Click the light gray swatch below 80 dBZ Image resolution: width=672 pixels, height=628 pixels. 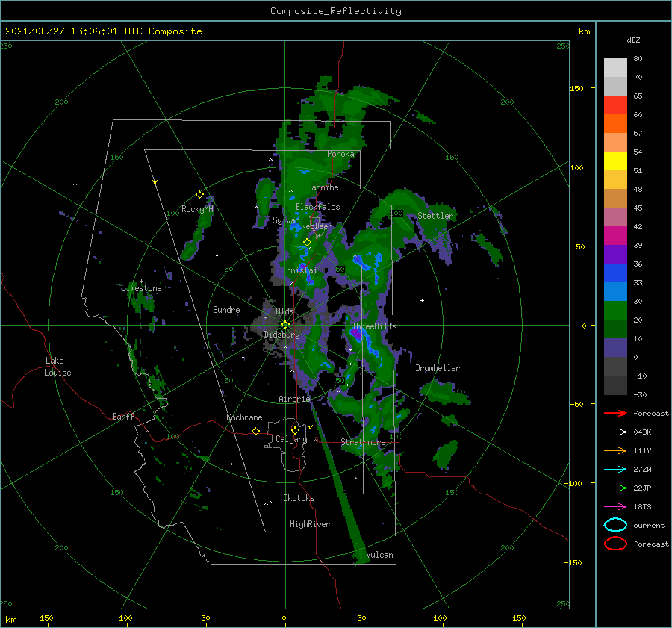pos(615,67)
